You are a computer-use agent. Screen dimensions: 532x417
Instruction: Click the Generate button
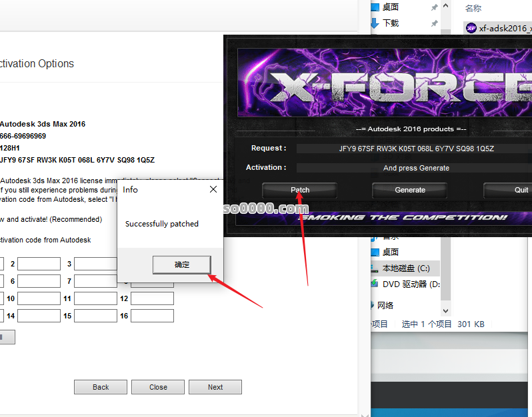[x=410, y=190]
